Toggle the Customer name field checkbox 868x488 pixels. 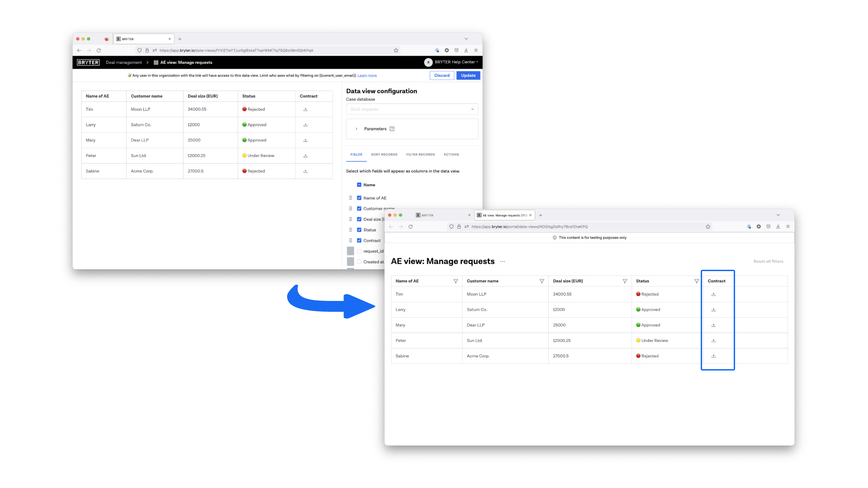click(359, 209)
